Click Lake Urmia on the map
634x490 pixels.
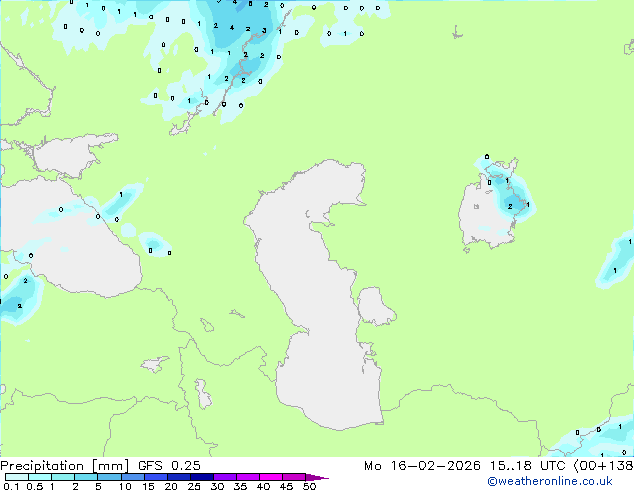pyautogui.click(x=203, y=393)
